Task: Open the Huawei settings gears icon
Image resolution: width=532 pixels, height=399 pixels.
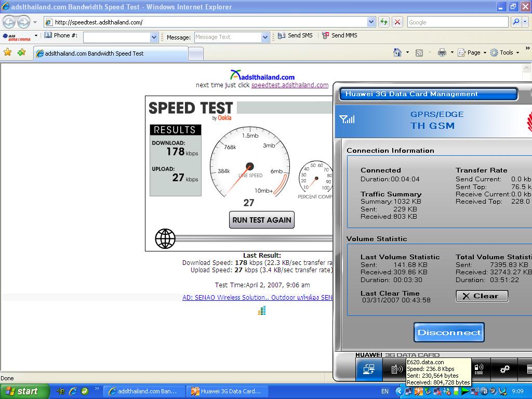Action: (x=505, y=369)
